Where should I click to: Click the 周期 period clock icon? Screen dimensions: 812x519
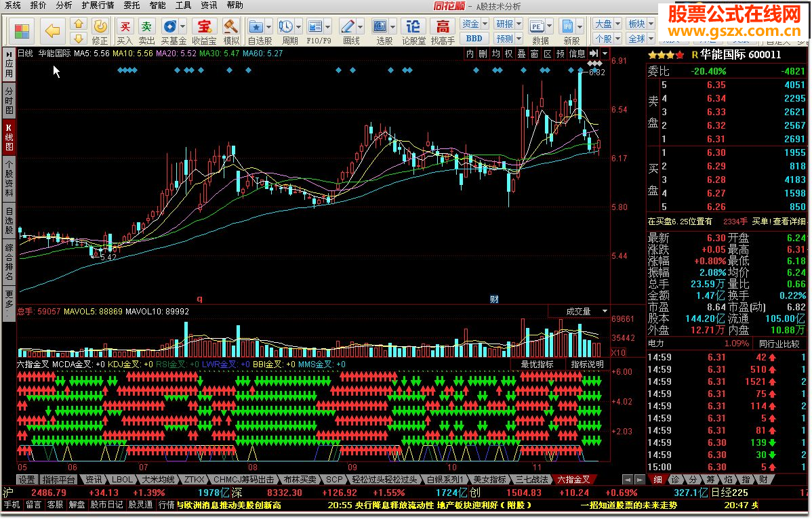pyautogui.click(x=285, y=26)
